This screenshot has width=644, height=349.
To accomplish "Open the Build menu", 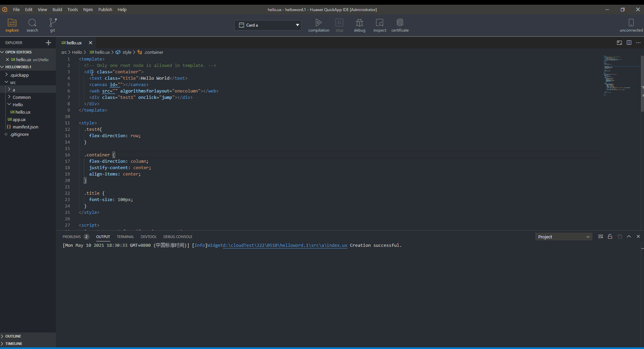I will pos(57,9).
